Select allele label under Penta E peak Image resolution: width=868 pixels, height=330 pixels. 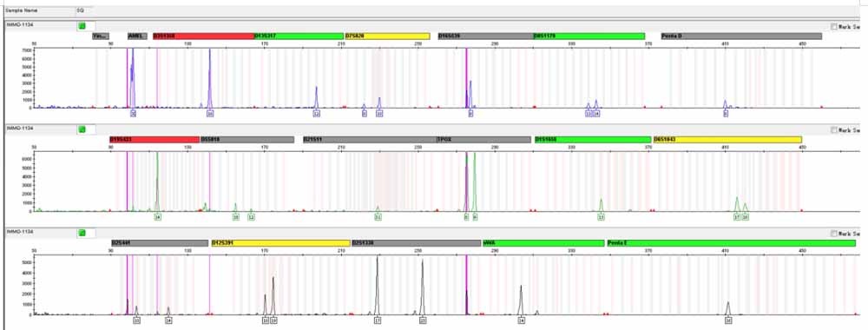(728, 320)
